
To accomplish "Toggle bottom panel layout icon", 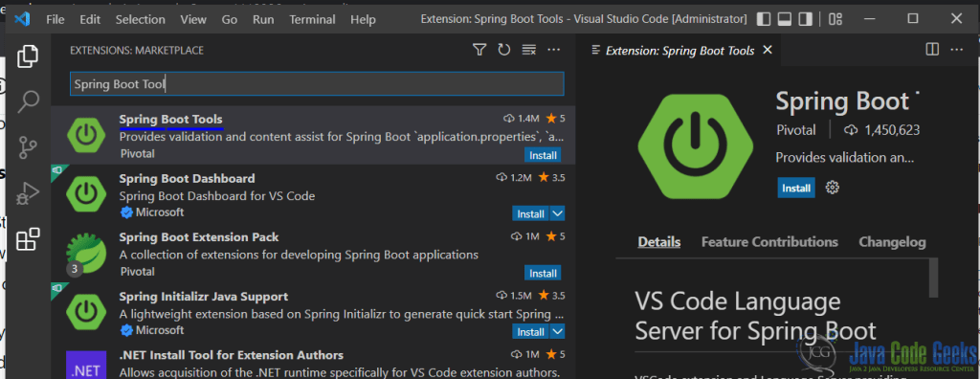I will (x=785, y=19).
